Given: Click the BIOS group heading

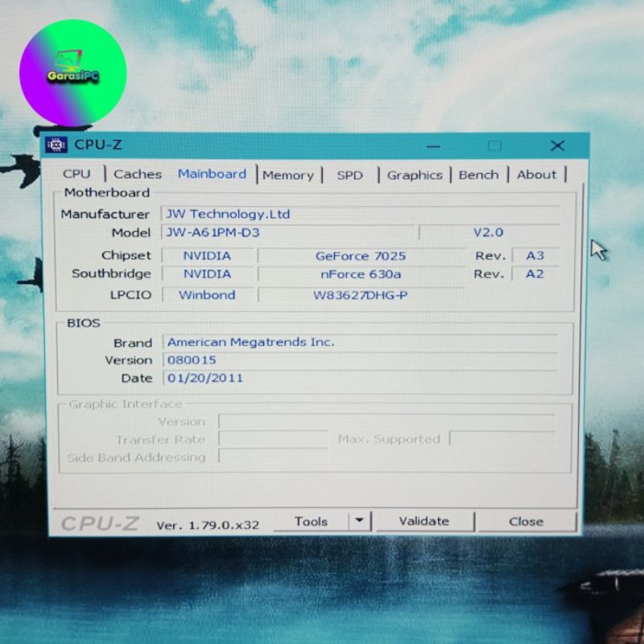Looking at the screenshot, I should pyautogui.click(x=84, y=323).
